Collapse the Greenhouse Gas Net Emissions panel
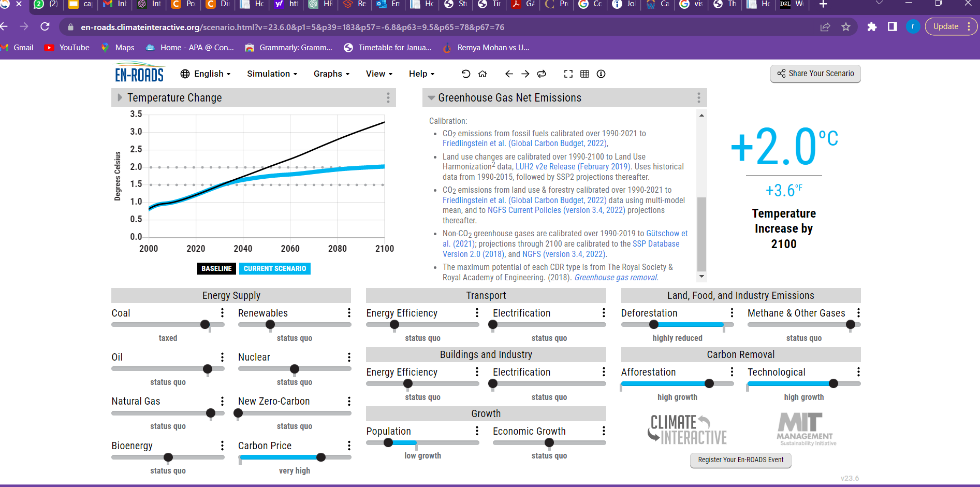The width and height of the screenshot is (980, 487). (x=431, y=97)
